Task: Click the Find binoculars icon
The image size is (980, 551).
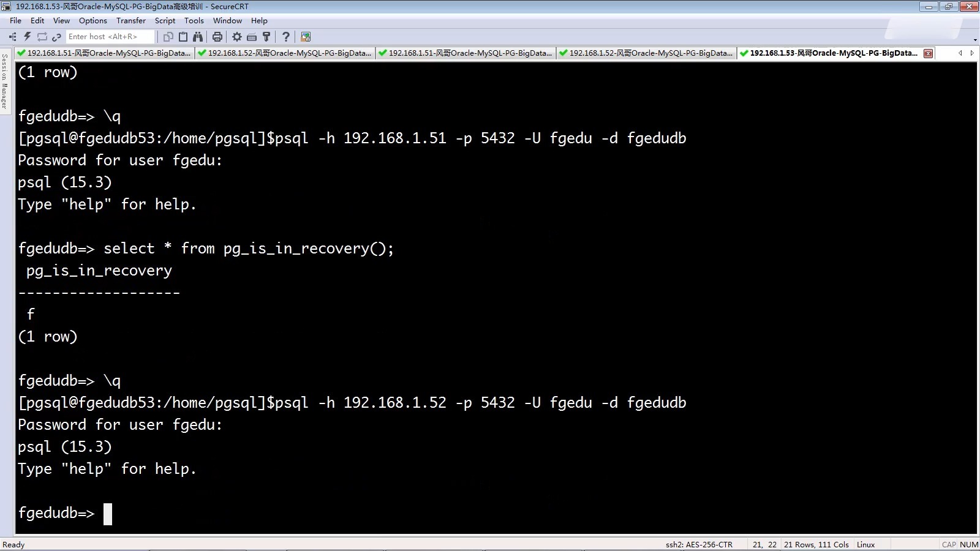Action: 198,37
